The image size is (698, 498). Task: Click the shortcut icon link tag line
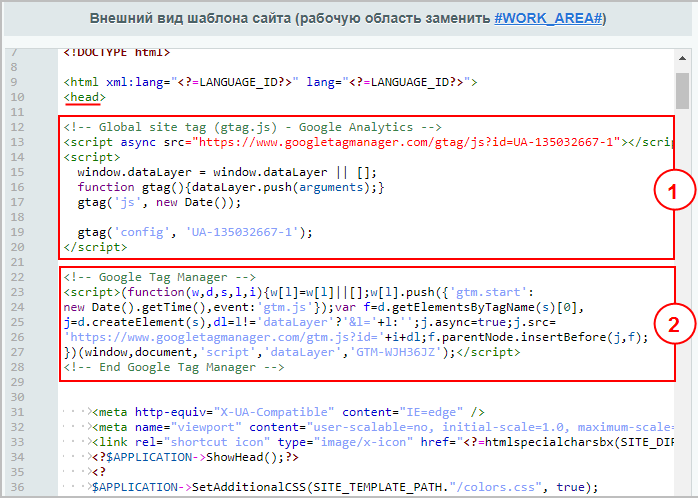[382, 442]
